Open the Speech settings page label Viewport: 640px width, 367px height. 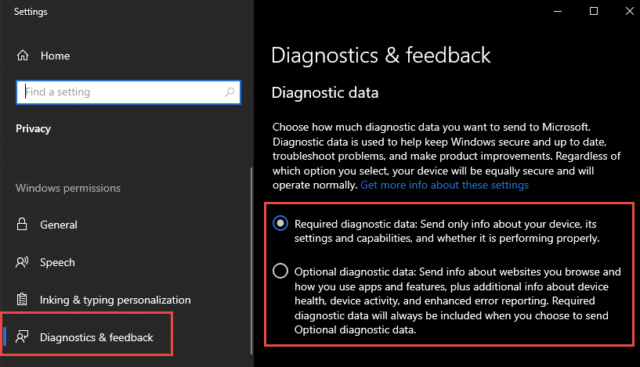coord(58,262)
